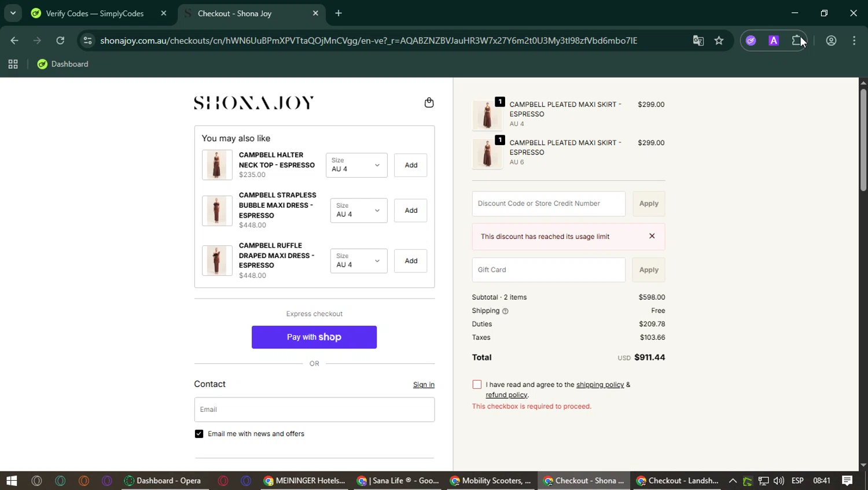Click the AU 4 Campbell Pleated Skirt thumbnail
This screenshot has height=490, width=868.
[487, 115]
